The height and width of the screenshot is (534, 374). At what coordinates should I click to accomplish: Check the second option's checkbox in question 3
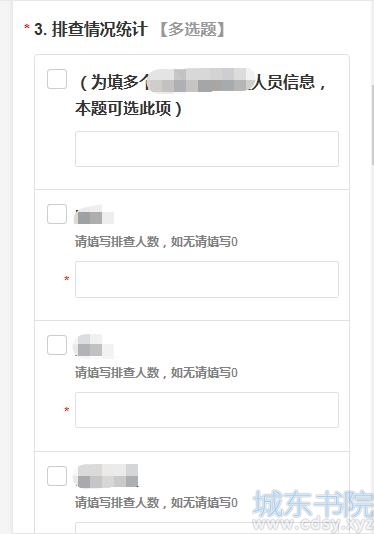pyautogui.click(x=57, y=214)
